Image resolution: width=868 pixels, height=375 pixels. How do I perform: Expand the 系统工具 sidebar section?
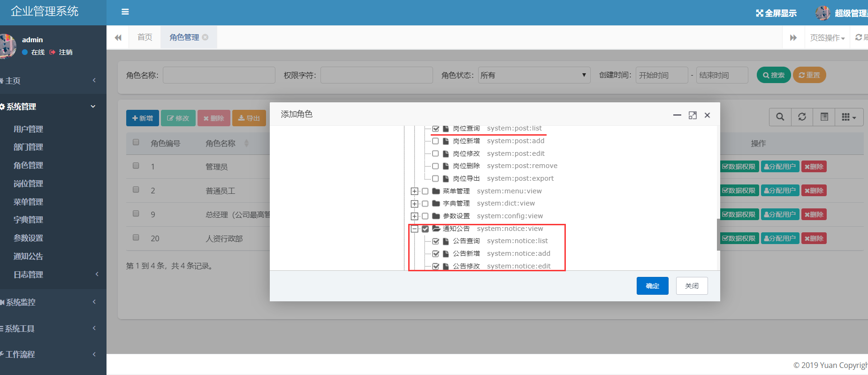(53, 329)
